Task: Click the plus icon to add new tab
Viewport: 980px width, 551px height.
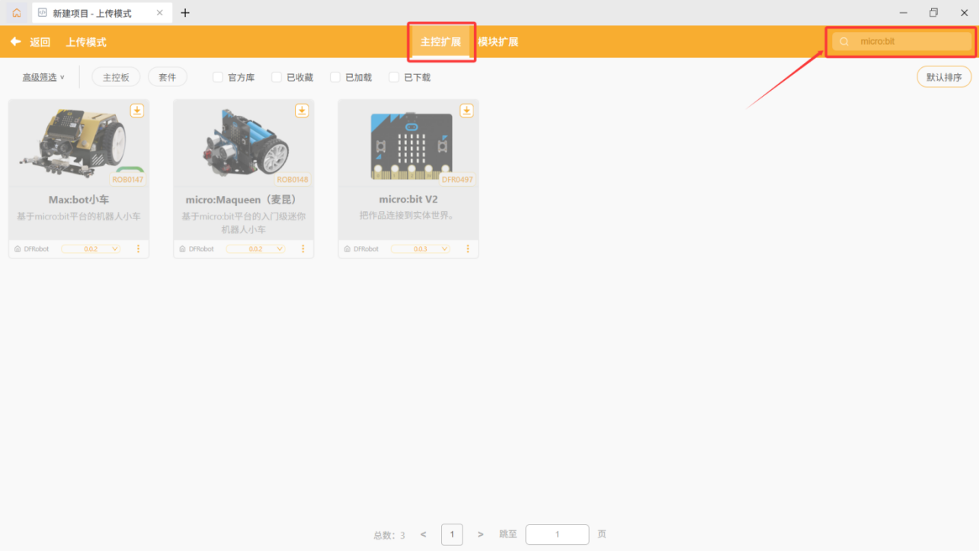Action: [185, 13]
